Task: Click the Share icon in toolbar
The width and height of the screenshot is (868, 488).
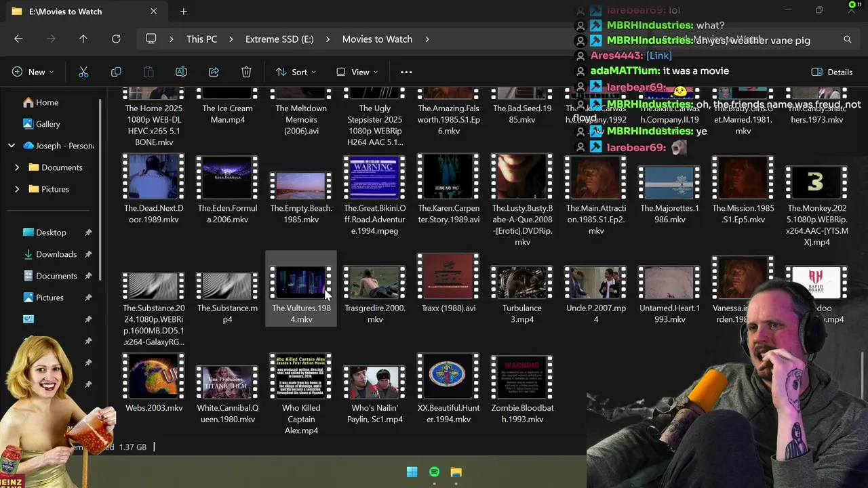Action: click(x=214, y=72)
